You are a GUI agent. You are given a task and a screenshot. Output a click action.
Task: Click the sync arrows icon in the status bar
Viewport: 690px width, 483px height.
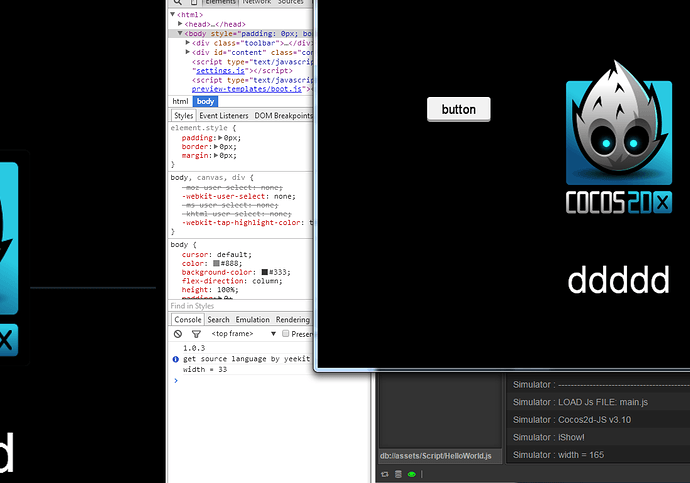point(385,474)
